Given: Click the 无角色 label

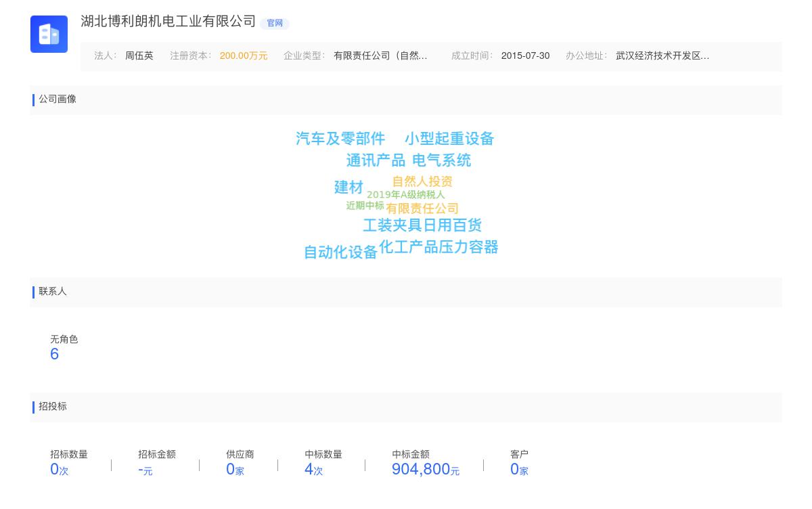Looking at the screenshot, I should point(64,340).
